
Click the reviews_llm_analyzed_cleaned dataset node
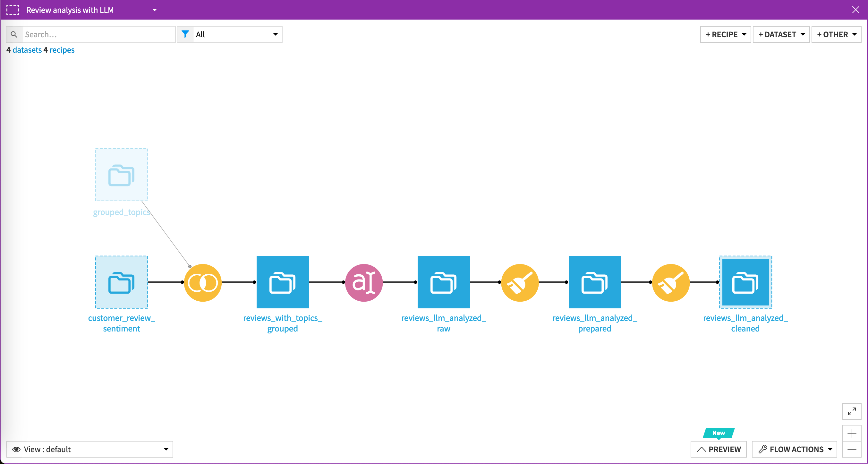(x=745, y=282)
